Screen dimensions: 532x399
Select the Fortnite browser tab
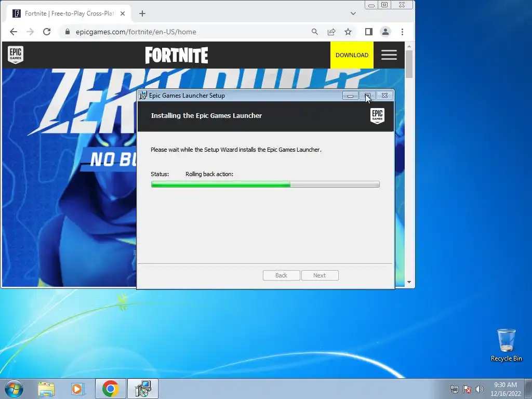coord(69,14)
